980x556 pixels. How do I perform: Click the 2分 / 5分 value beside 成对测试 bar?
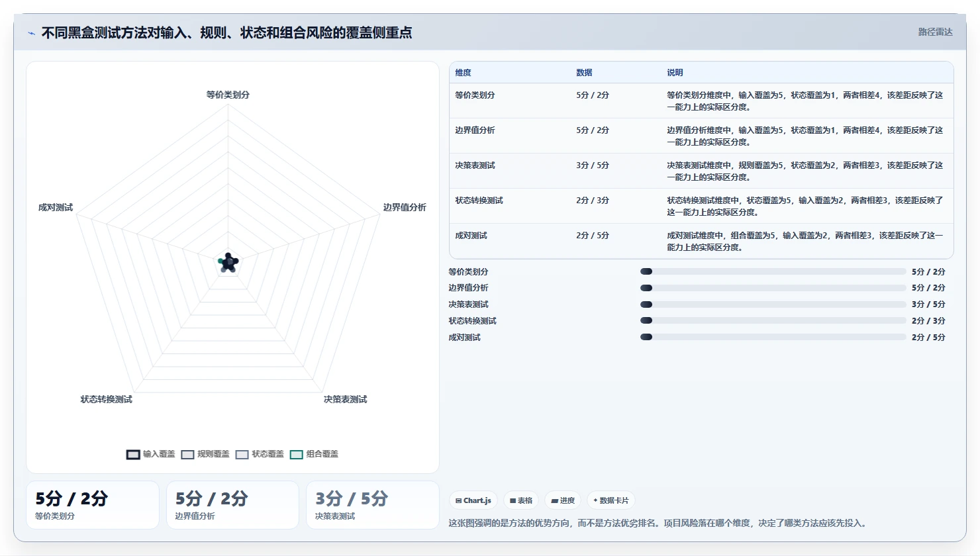click(928, 338)
